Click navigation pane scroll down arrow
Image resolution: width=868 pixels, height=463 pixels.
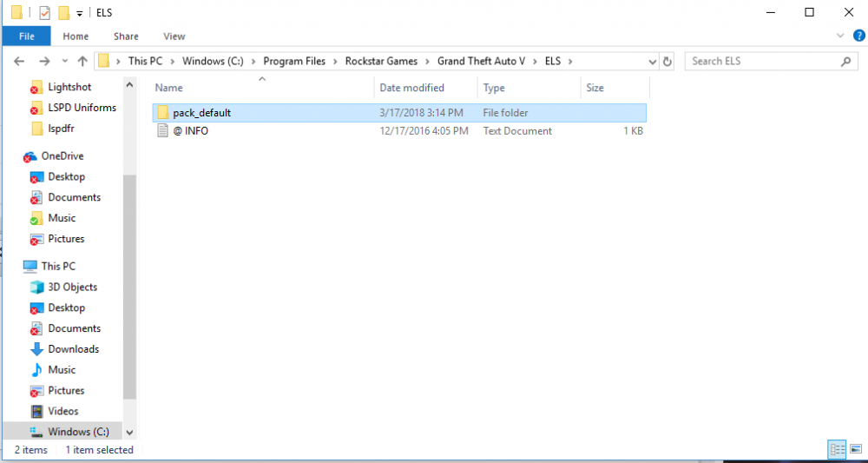tap(129, 433)
